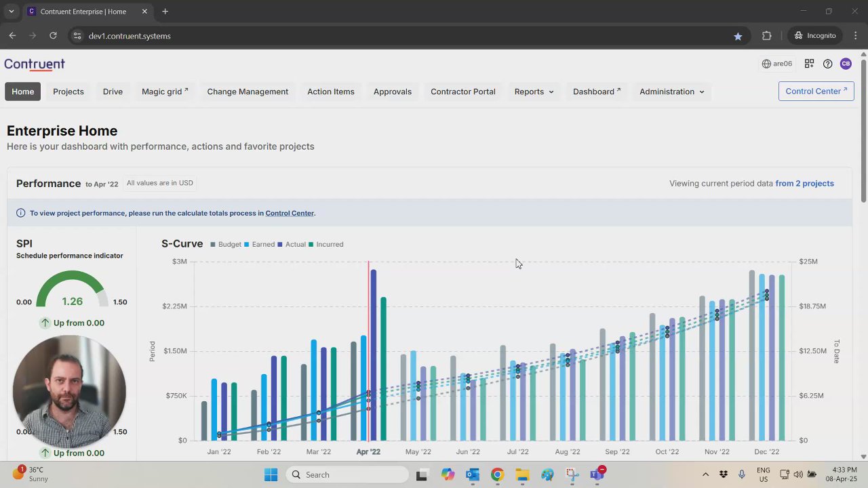Open the weather widget showing 36°C
Screen dimensions: 868x488
pyautogui.click(x=31, y=474)
